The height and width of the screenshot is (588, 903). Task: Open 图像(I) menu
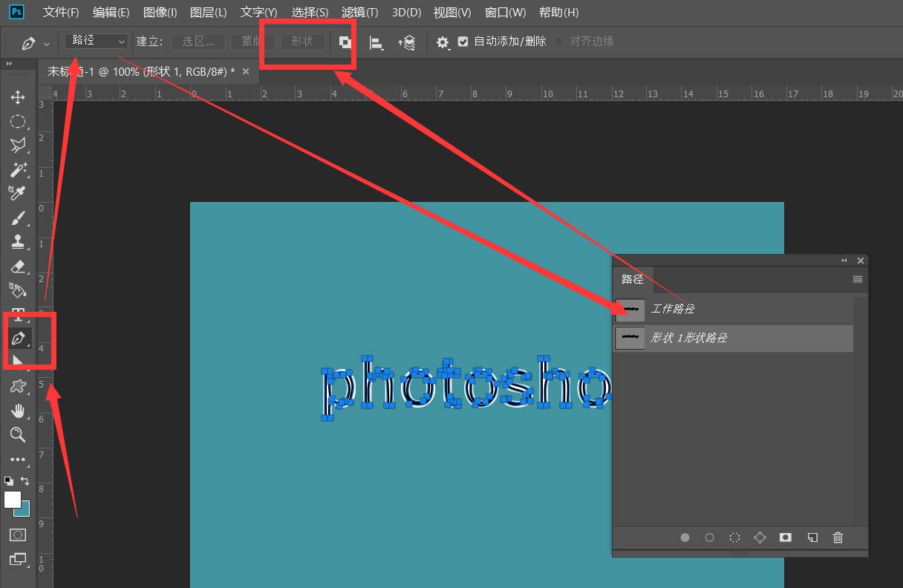[160, 13]
